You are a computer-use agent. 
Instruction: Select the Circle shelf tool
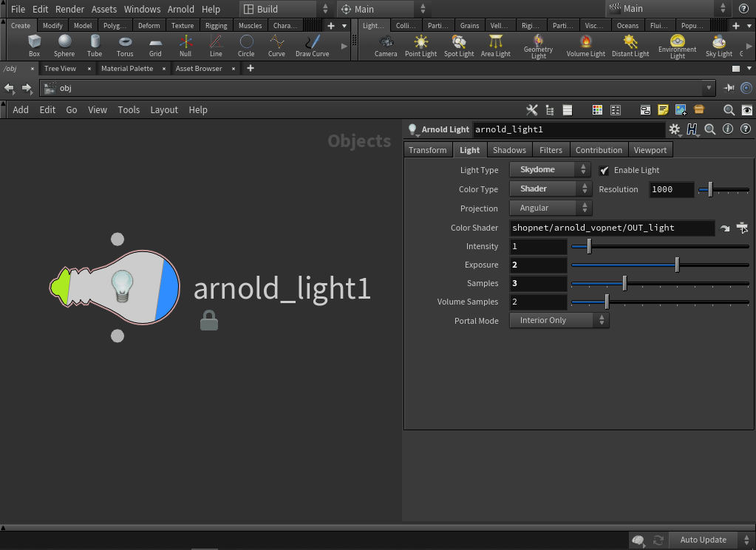246,46
